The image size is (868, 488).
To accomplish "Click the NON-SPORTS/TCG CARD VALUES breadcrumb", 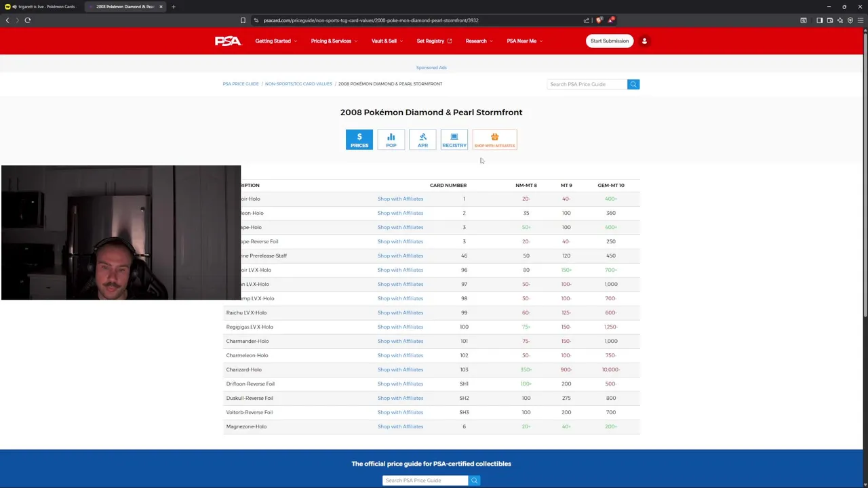I will (298, 84).
